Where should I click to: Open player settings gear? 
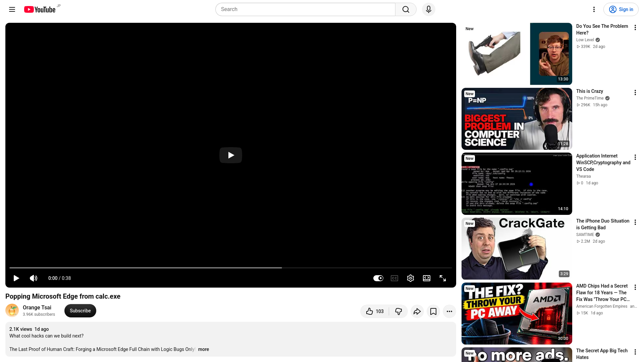pos(411,278)
